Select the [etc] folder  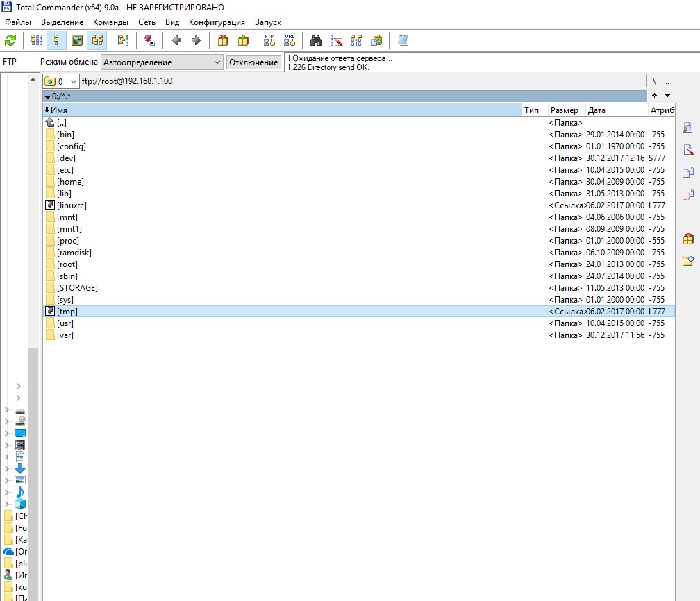point(359,169)
